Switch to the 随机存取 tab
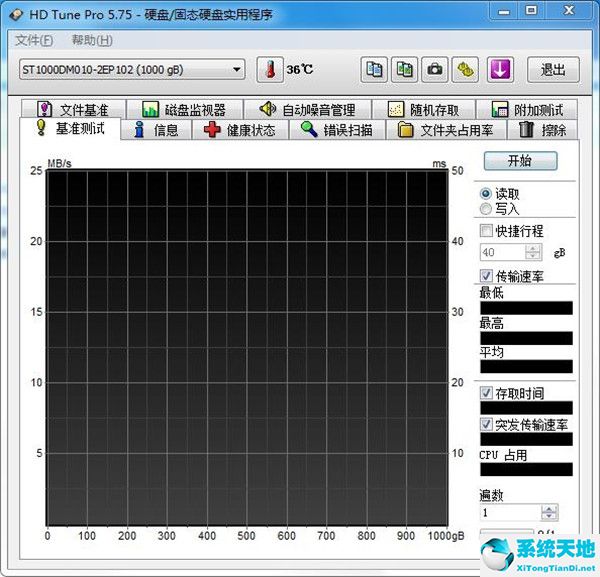600x577 pixels. [424, 110]
